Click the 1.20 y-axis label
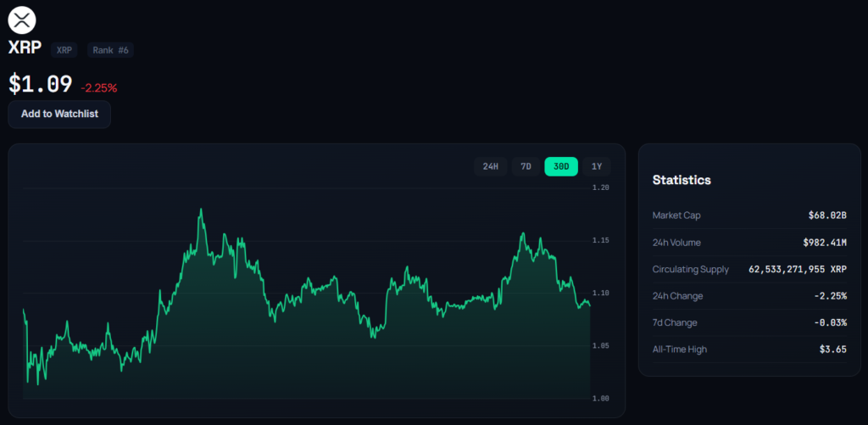This screenshot has height=425, width=868. point(601,187)
